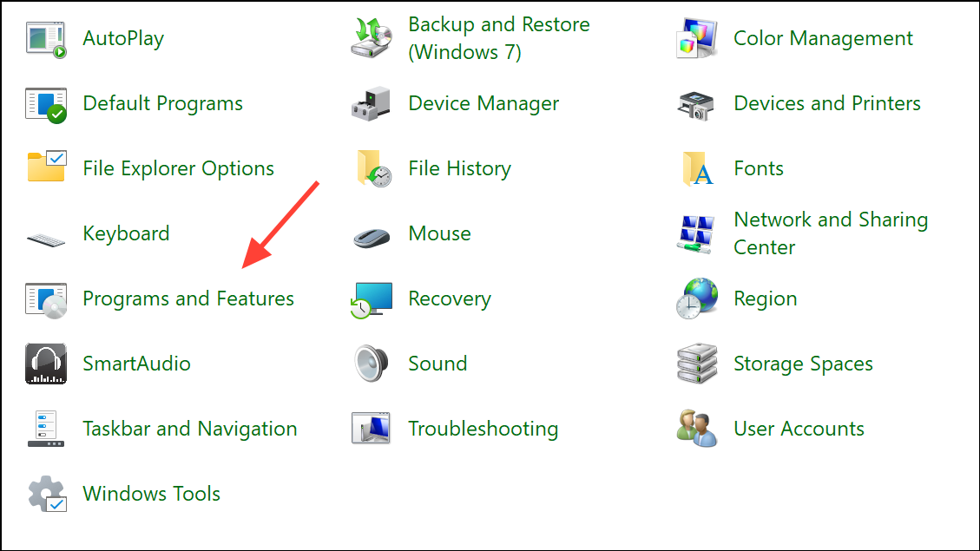Open the File History folder icon

point(372,169)
